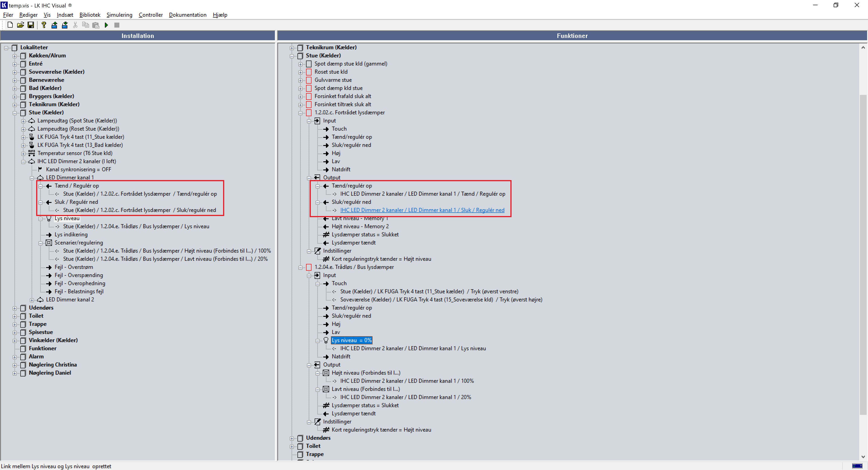Expand the Køkken/Alrum location node
Screen dimensions: 868x470
click(x=15, y=56)
